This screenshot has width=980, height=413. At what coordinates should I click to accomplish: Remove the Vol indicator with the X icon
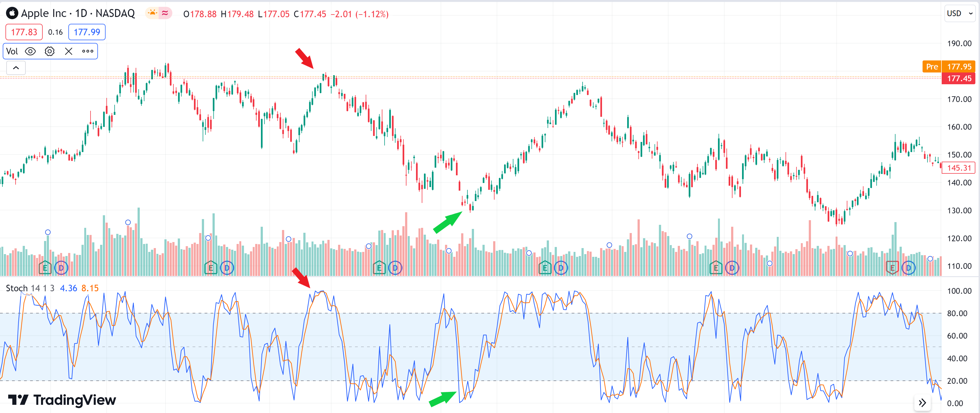click(x=68, y=51)
